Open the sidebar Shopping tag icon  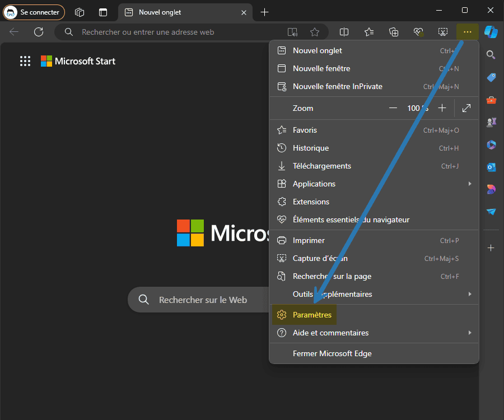(491, 77)
